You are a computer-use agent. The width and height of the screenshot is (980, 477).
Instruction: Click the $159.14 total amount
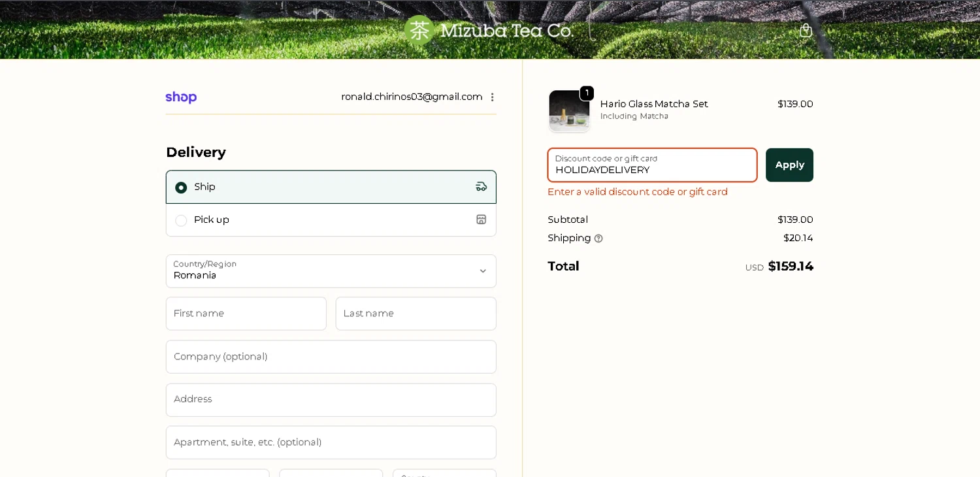pos(791,267)
